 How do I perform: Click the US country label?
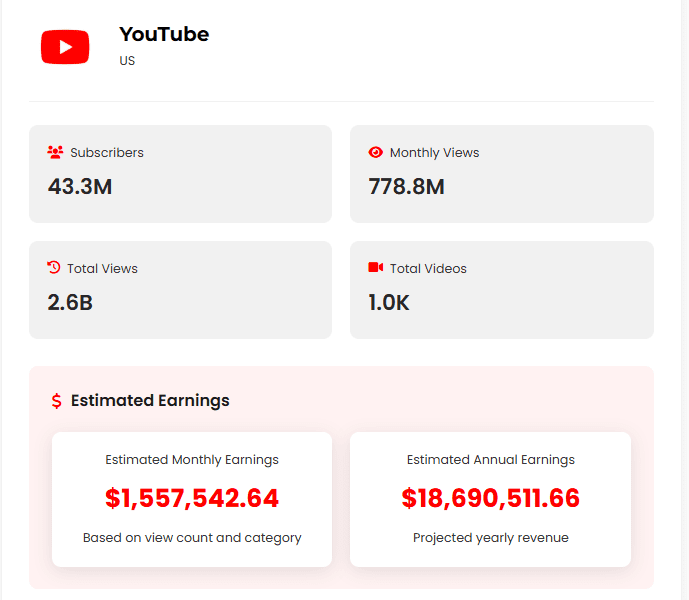[x=127, y=61]
